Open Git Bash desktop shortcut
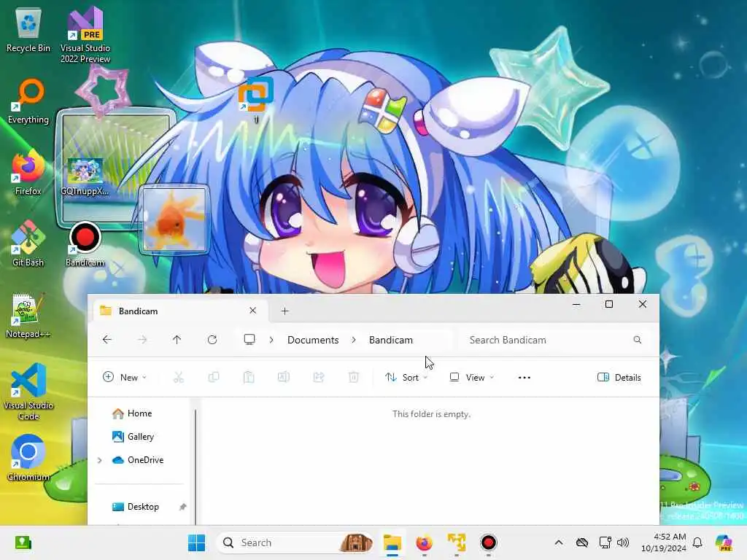Viewport: 747px width, 560px height. (28, 244)
